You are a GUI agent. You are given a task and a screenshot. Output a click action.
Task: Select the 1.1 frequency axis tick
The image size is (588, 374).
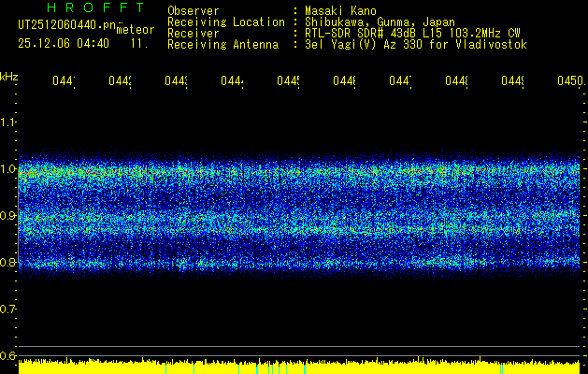(x=8, y=122)
